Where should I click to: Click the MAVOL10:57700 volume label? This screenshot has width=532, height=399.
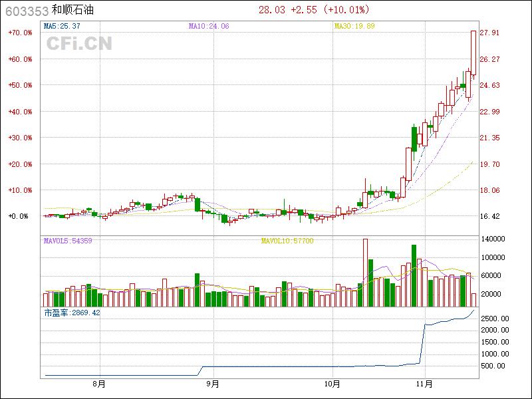(x=287, y=241)
